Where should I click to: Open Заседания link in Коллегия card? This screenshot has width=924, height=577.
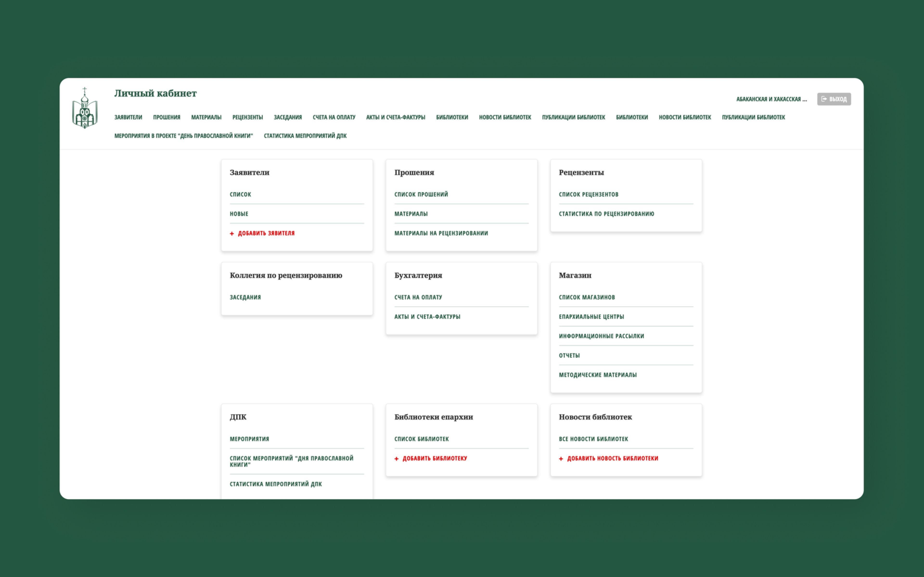point(245,297)
